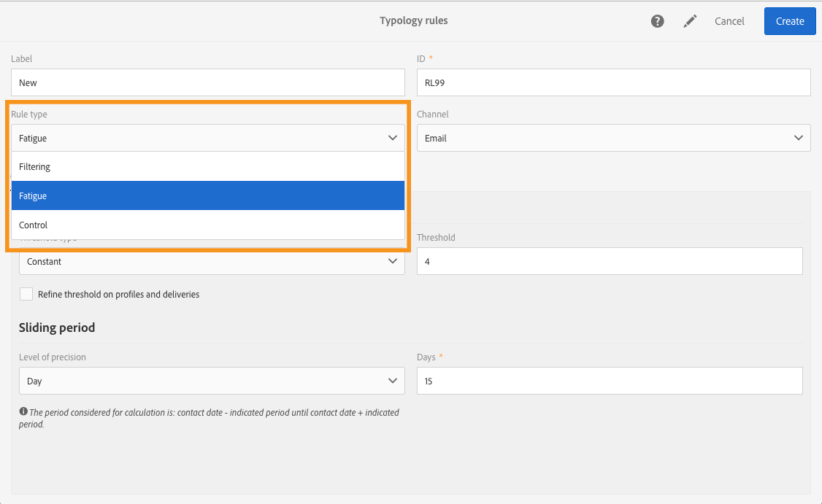Click the Threshold value field
This screenshot has height=504, width=822.
coord(609,261)
